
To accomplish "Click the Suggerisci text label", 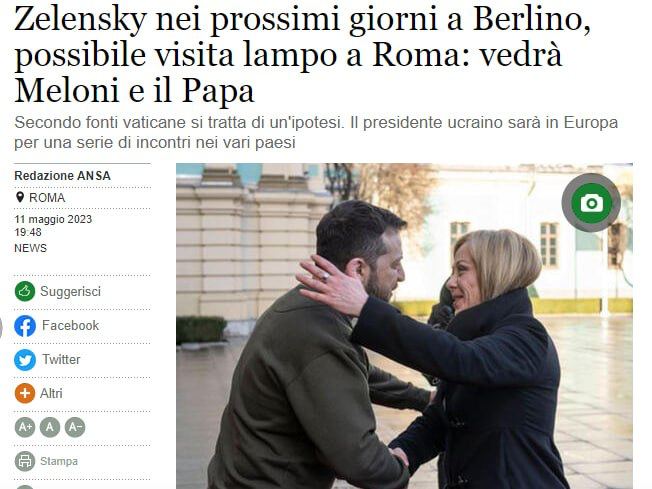I will (70, 291).
